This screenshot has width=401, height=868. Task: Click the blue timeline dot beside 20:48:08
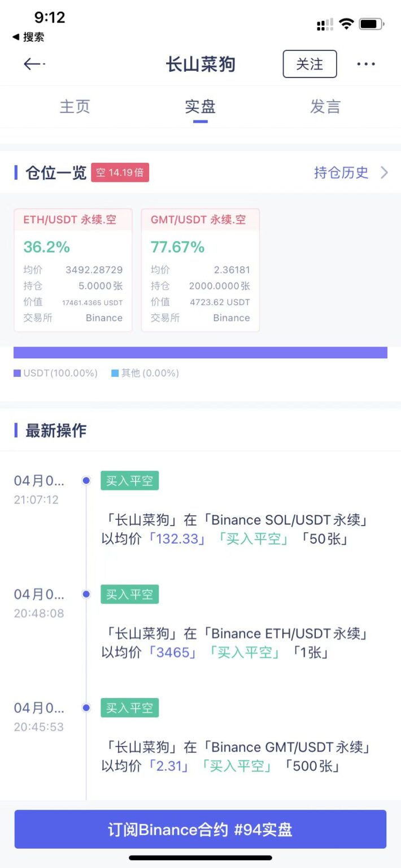[85, 594]
